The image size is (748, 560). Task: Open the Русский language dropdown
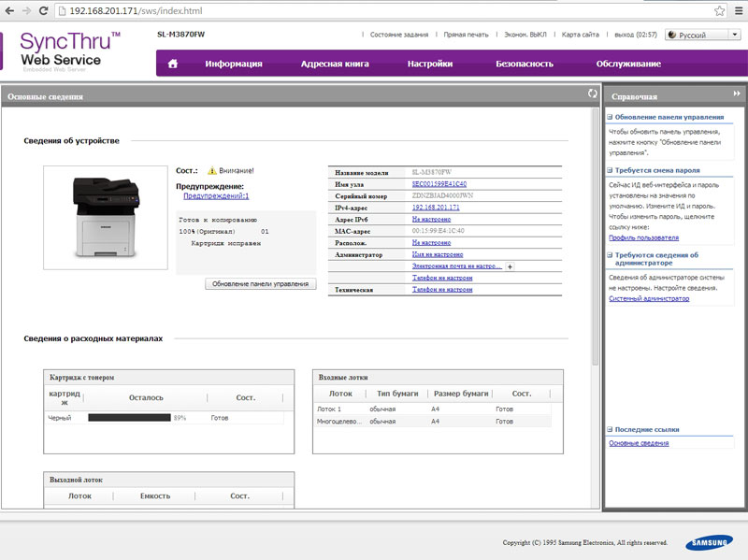703,35
